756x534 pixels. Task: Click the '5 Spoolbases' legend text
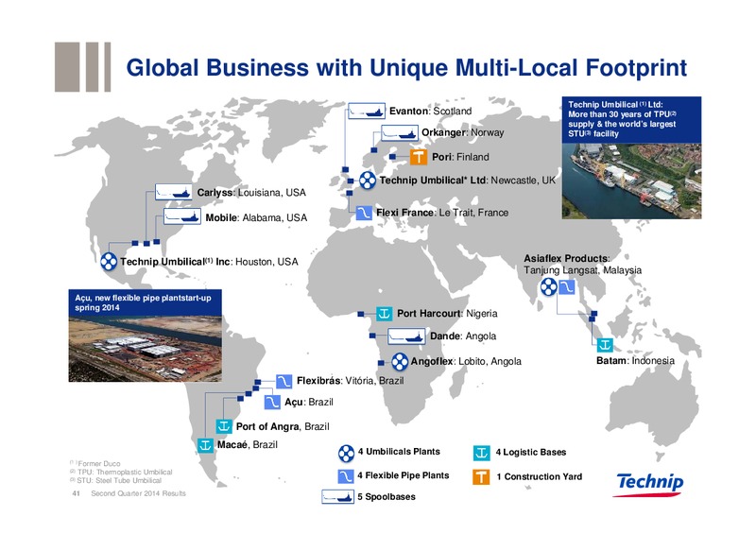click(x=387, y=497)
